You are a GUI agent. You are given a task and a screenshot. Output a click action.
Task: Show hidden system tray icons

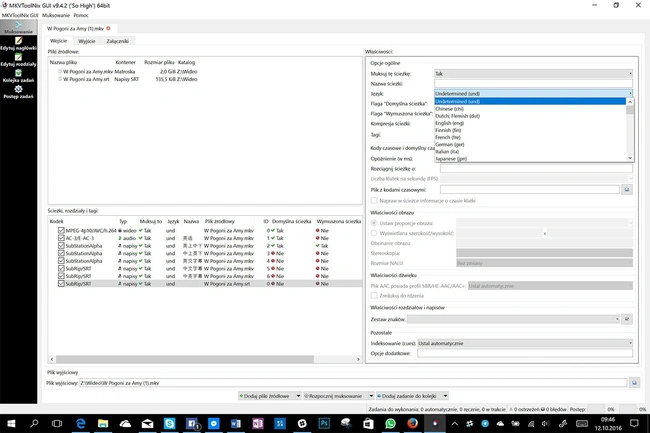(455, 423)
